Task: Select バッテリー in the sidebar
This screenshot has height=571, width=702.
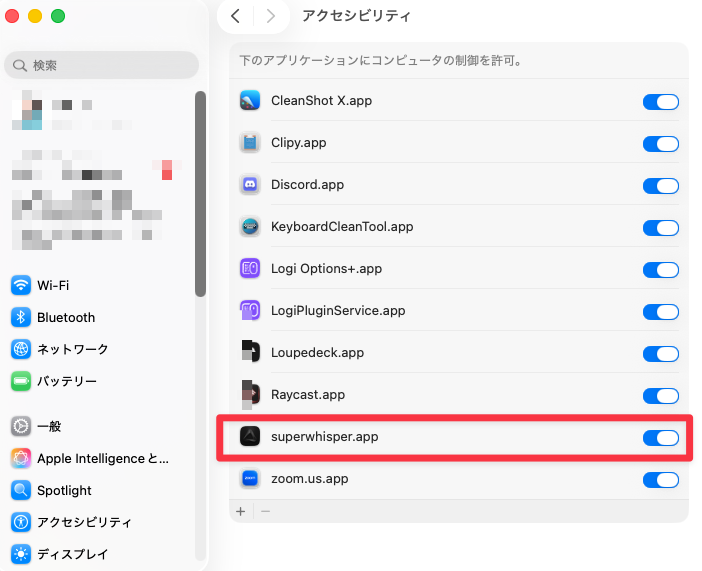Action: 67,381
